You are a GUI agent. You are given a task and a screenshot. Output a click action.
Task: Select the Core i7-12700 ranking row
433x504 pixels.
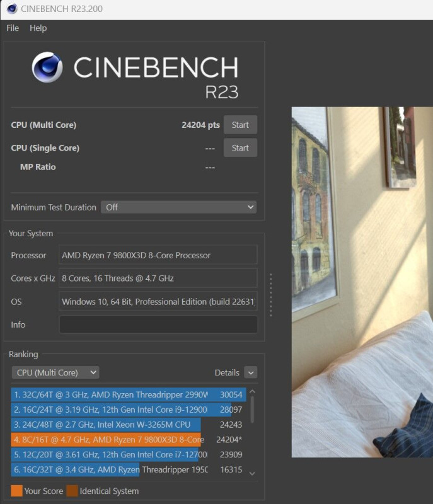point(129,454)
